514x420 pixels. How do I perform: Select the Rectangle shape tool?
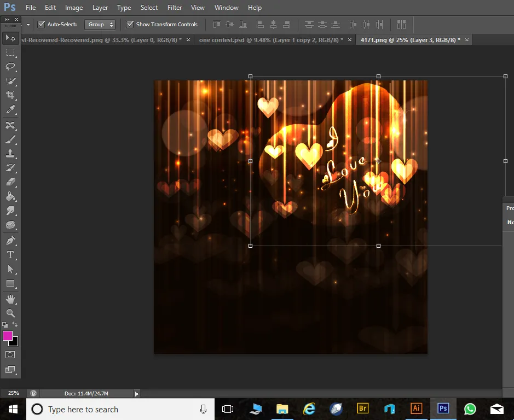tap(10, 283)
